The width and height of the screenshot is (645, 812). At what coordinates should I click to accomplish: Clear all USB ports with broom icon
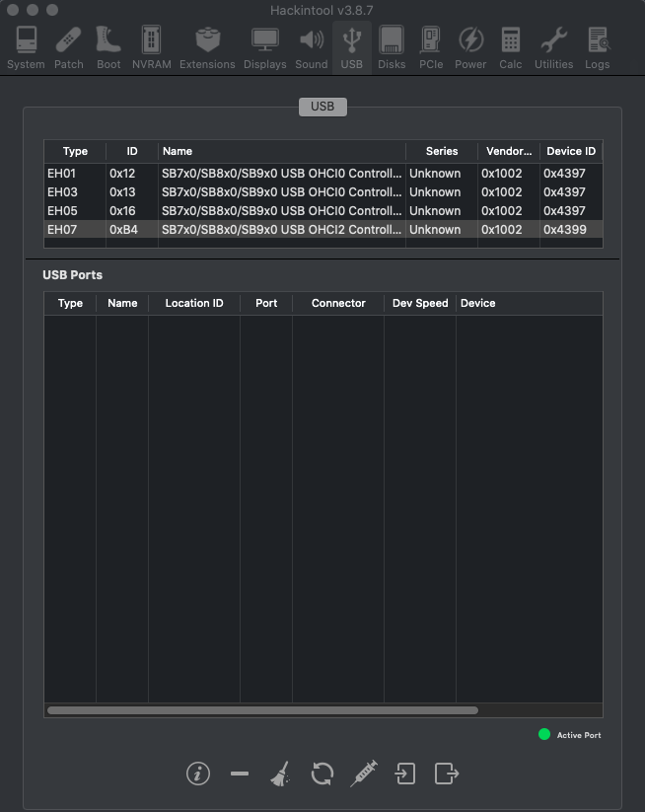pos(280,774)
